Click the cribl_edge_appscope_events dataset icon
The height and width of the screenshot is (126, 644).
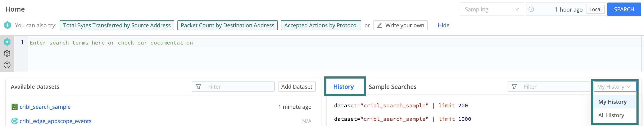tap(14, 121)
